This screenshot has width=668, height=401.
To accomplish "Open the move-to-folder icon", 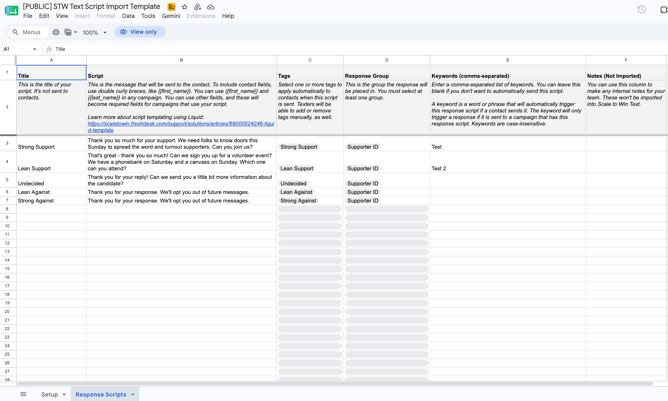I will click(197, 7).
